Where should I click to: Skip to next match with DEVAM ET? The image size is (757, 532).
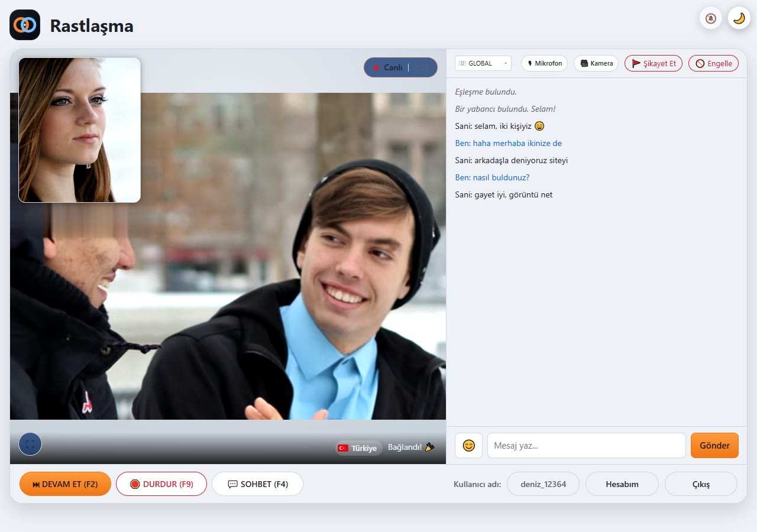click(65, 484)
